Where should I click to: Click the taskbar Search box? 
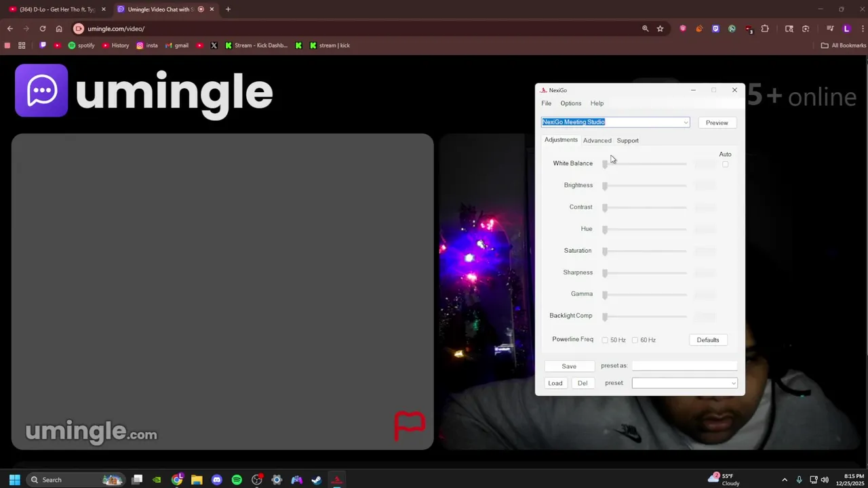click(x=76, y=480)
